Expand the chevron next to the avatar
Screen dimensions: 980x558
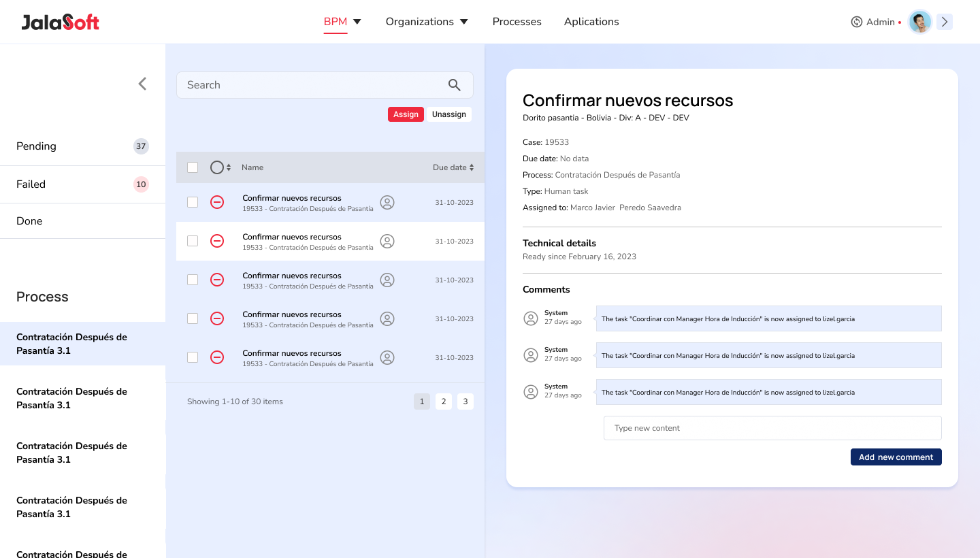click(945, 22)
